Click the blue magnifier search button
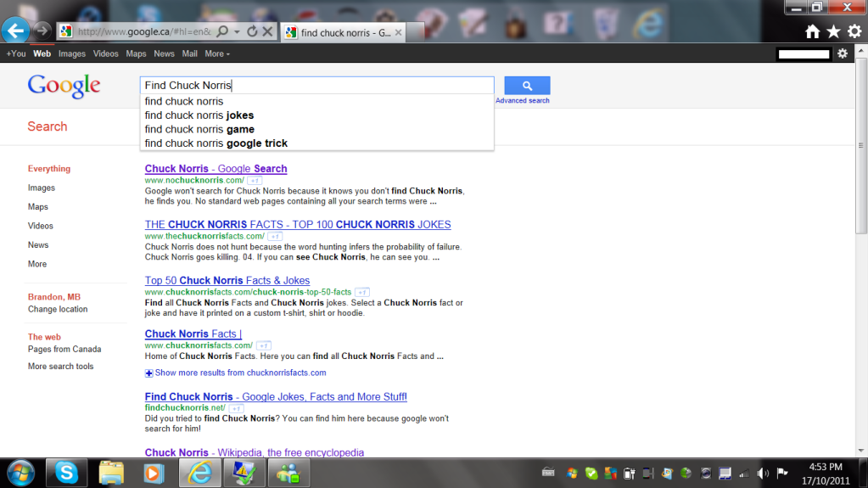Viewport: 868px width, 488px height. tap(527, 86)
